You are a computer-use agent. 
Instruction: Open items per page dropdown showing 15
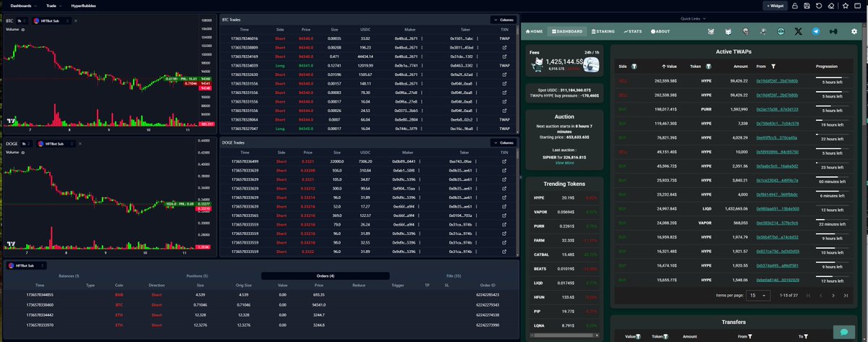757,295
